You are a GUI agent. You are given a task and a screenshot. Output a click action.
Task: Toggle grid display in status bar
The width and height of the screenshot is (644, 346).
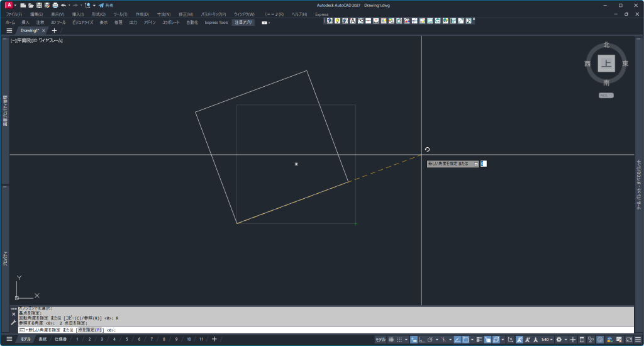tap(392, 340)
